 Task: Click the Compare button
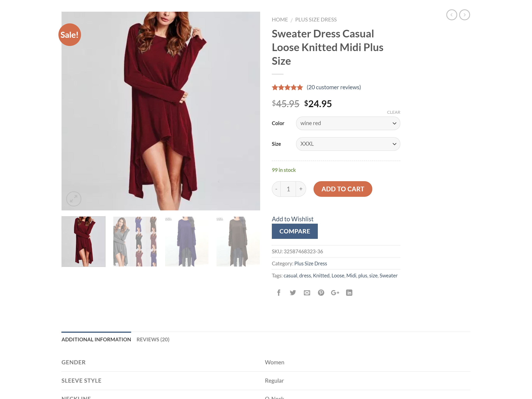point(295,231)
